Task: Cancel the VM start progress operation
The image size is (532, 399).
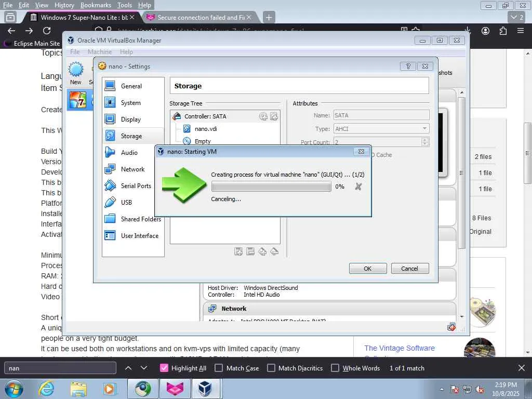Action: click(x=358, y=187)
